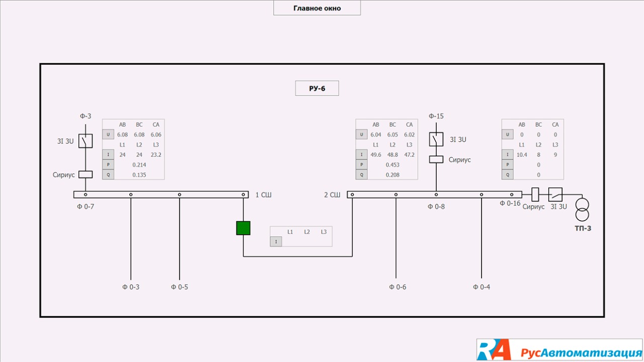Screen dimensions: 644x362
Task: Select the I row in bus coupler table
Action: [x=276, y=242]
